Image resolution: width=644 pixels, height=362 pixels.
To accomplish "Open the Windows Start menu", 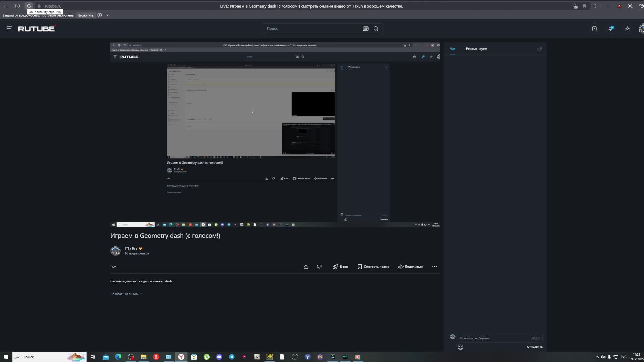I will coord(6,357).
